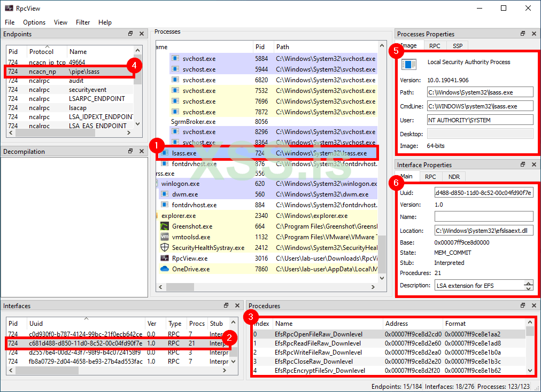Screen dimensions: 541x392
Task: Close the Decompilation panel
Action: 142,151
